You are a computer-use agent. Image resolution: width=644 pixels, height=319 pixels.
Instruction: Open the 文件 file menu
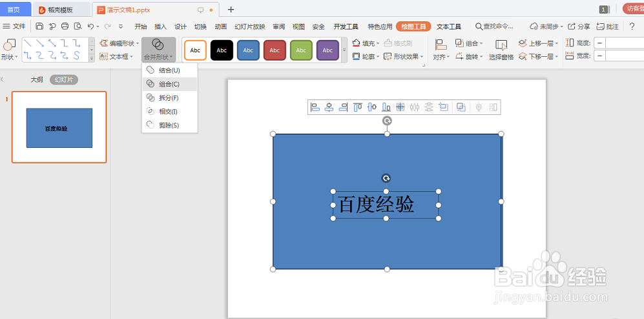point(14,26)
